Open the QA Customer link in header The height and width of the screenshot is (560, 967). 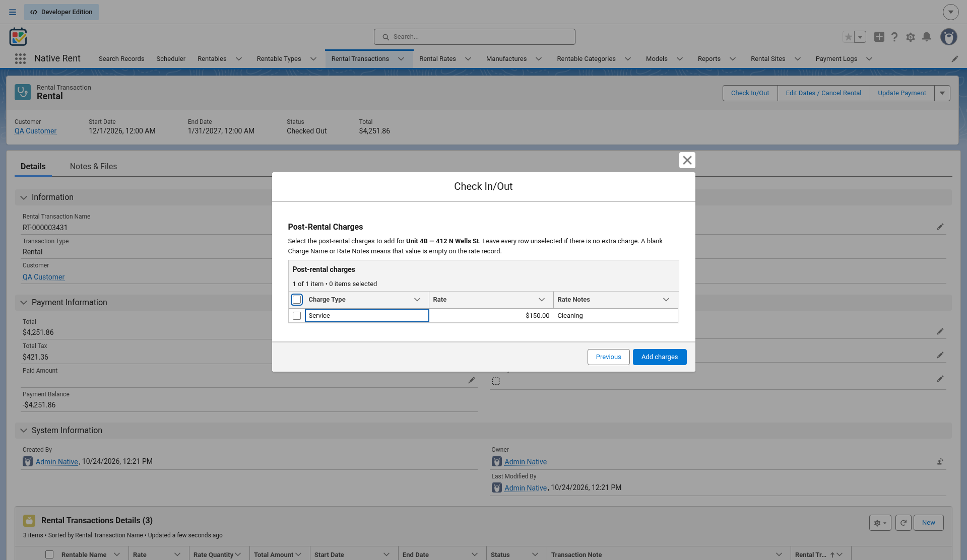tap(35, 131)
